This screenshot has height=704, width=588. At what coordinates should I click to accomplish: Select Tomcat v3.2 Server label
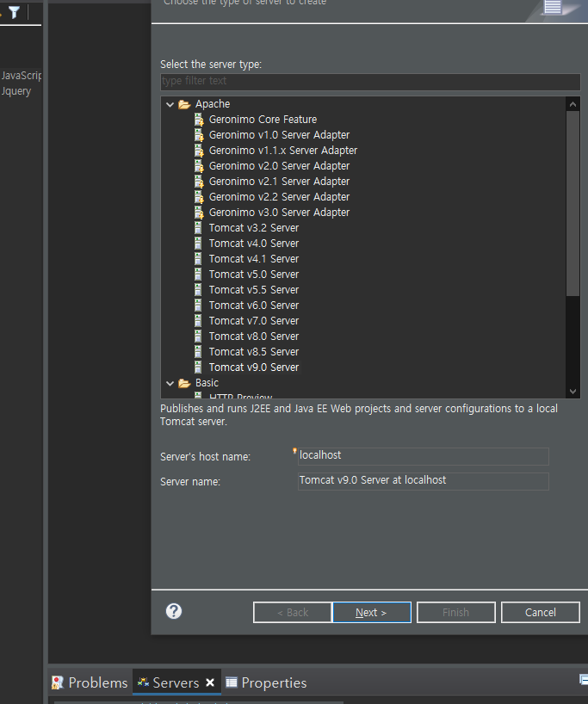click(254, 228)
